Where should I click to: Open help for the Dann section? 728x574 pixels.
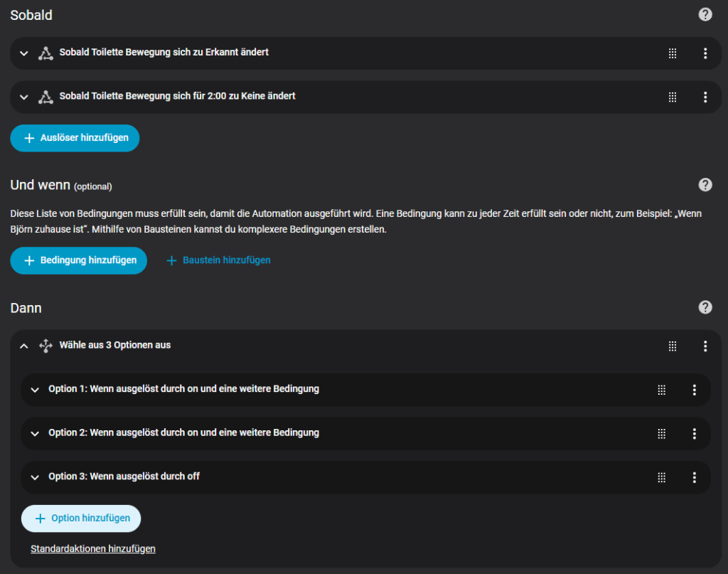(705, 307)
